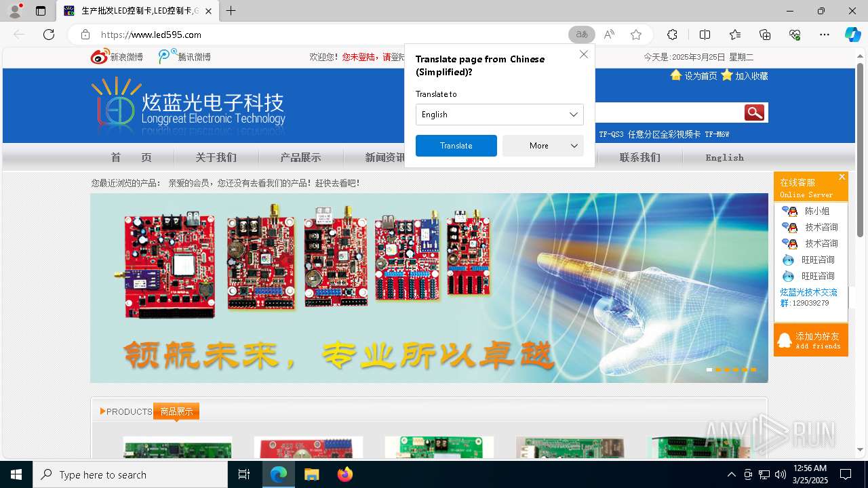Open File Explorer from taskbar

(x=311, y=474)
